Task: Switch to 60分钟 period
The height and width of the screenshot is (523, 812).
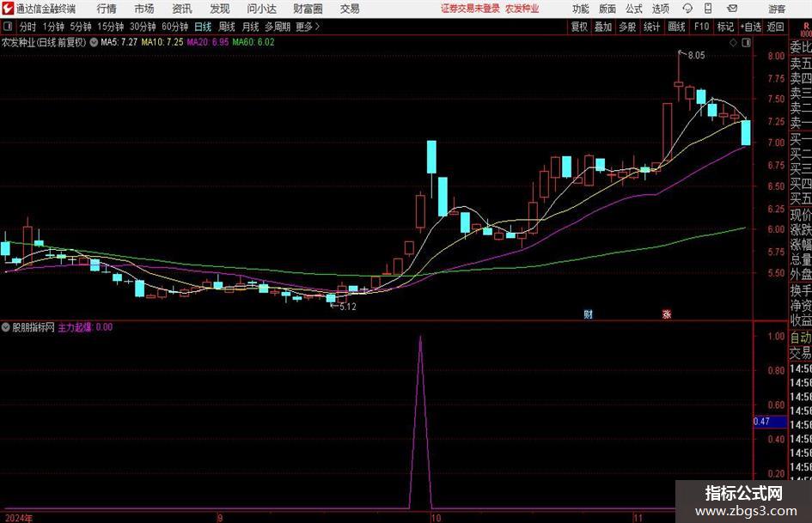Action: point(174,27)
